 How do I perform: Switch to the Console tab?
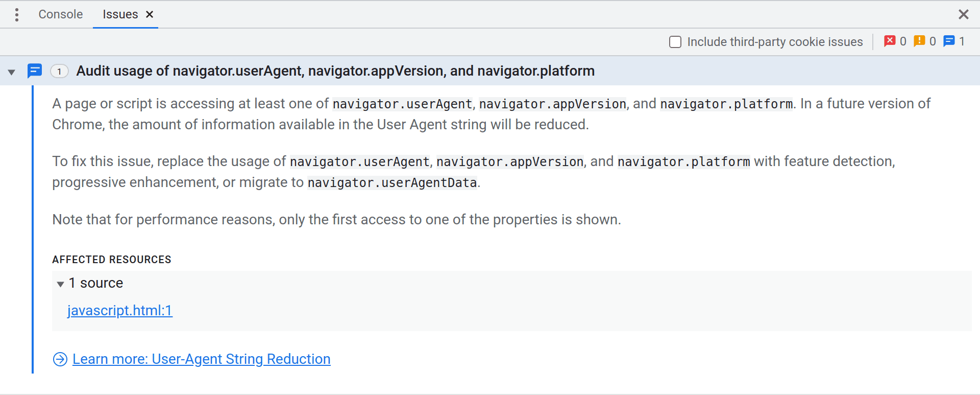(60, 14)
